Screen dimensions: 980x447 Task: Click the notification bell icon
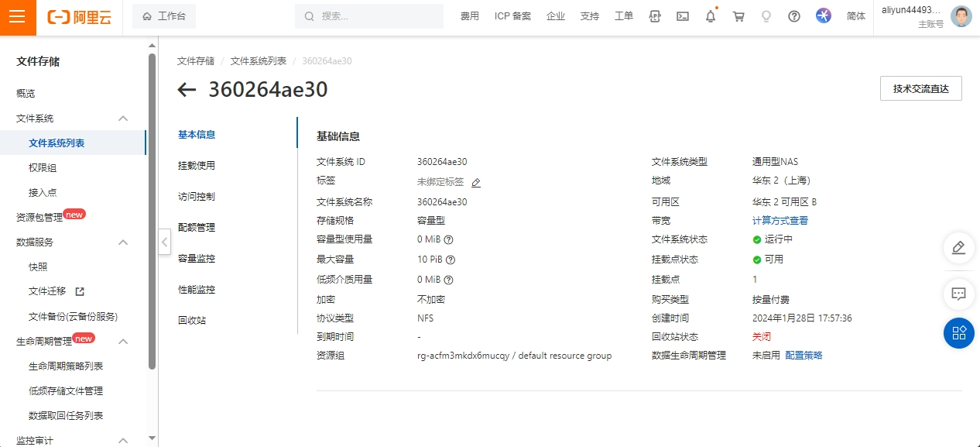tap(710, 16)
